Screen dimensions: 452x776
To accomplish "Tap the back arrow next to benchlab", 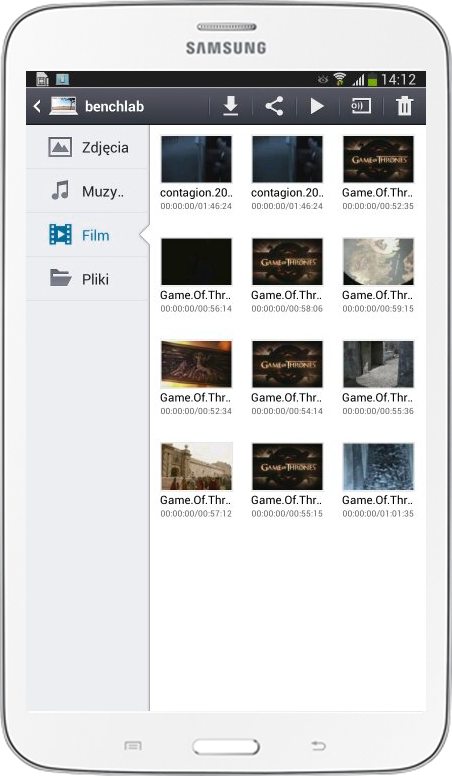I will pyautogui.click(x=37, y=106).
